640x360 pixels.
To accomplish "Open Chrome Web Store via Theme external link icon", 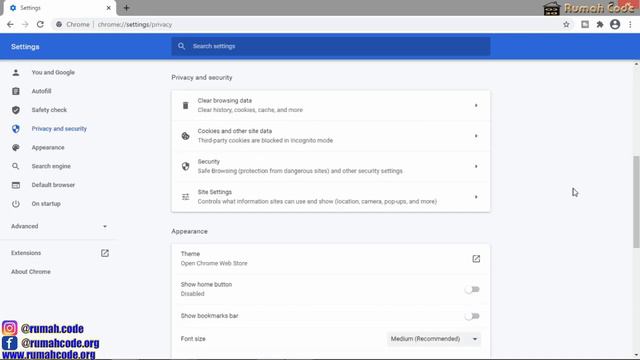I will click(x=476, y=259).
